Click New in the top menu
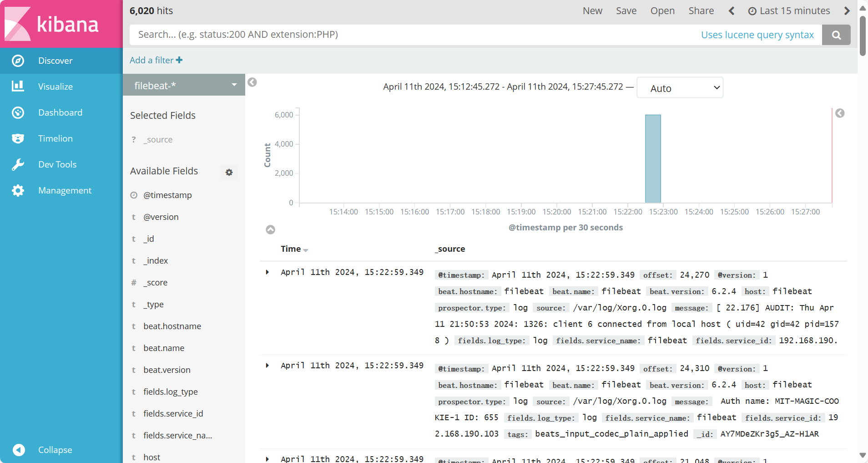 click(592, 11)
